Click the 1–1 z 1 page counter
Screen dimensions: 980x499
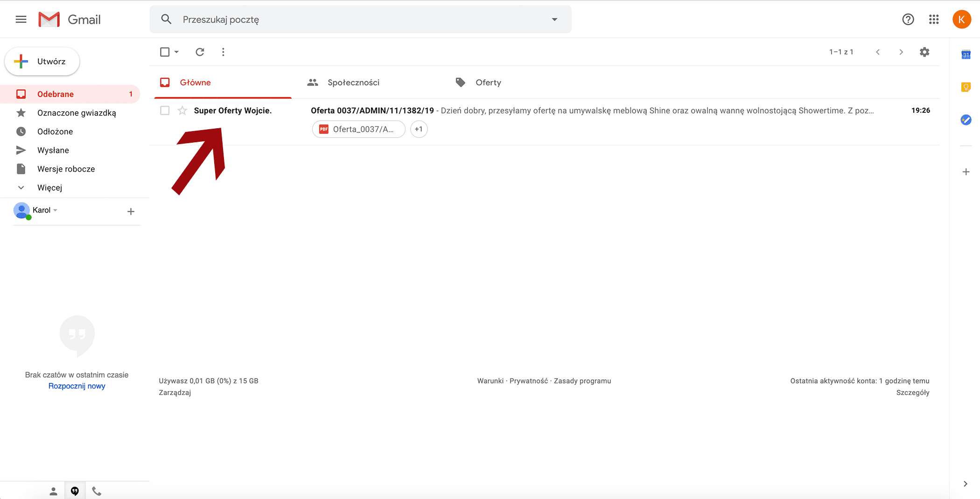click(x=841, y=52)
